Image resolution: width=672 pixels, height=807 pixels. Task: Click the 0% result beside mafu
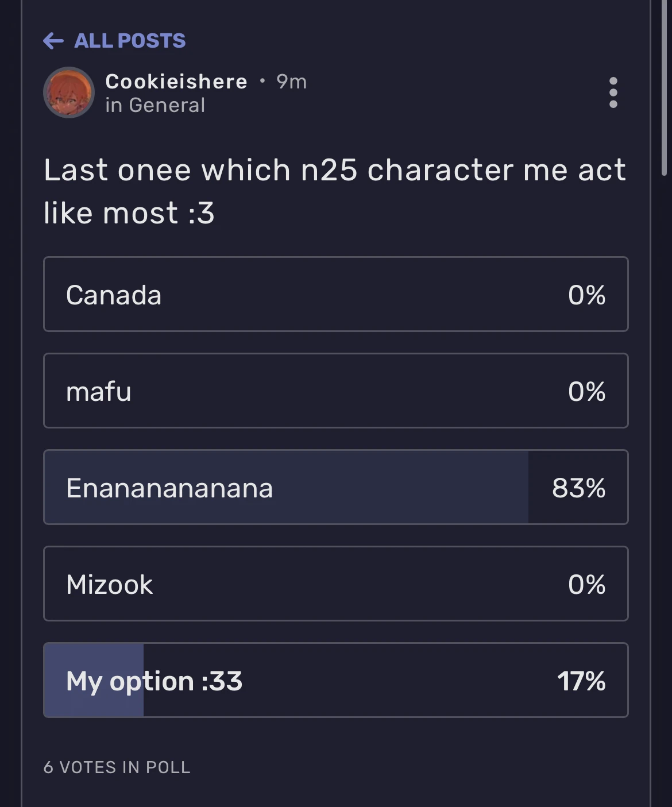click(x=586, y=392)
